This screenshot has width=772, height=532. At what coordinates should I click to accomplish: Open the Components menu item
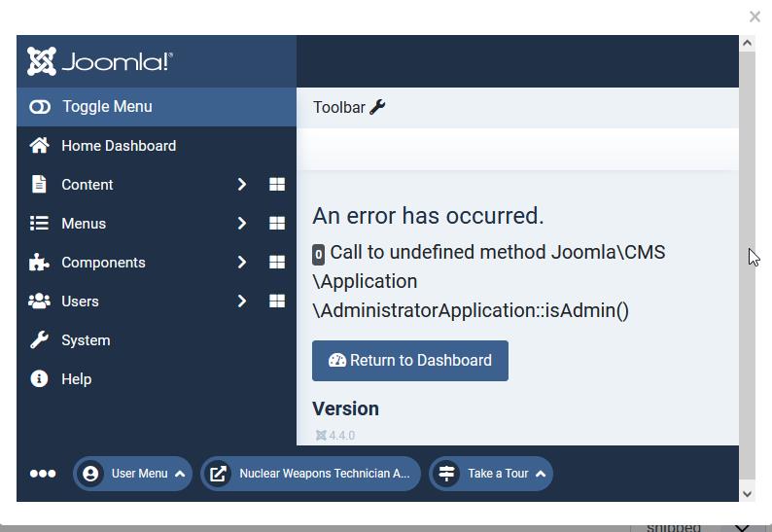(103, 263)
